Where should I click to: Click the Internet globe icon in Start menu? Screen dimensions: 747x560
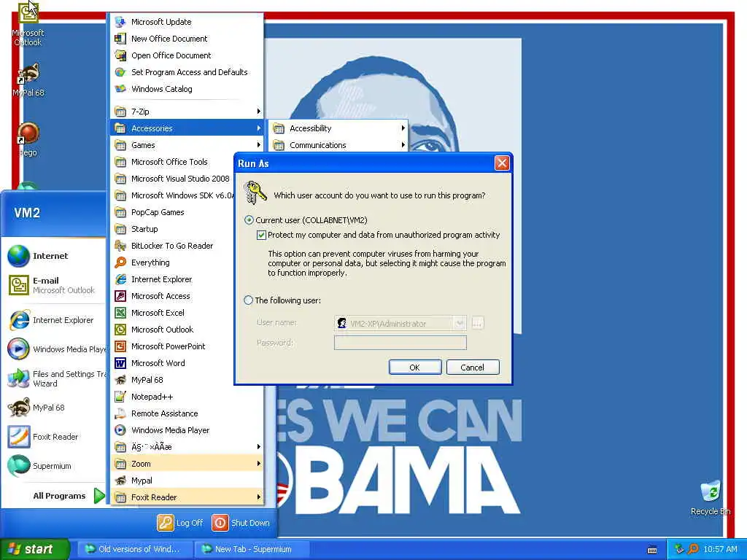18,256
